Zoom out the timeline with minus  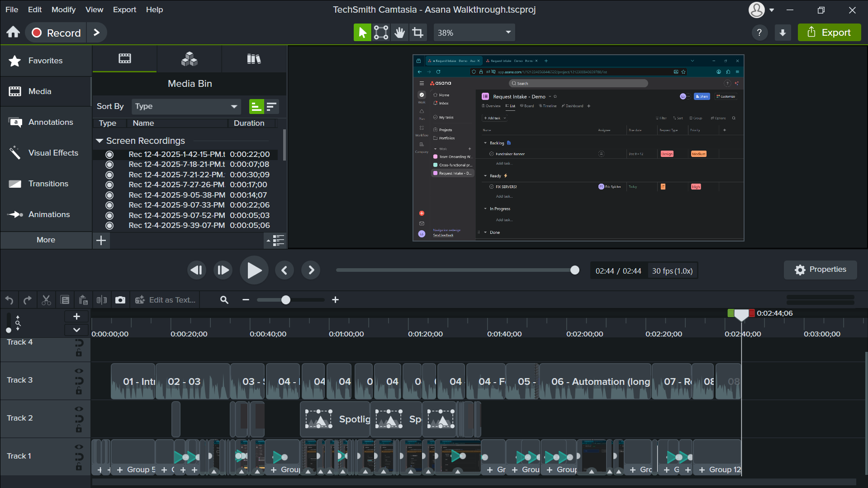tap(246, 300)
